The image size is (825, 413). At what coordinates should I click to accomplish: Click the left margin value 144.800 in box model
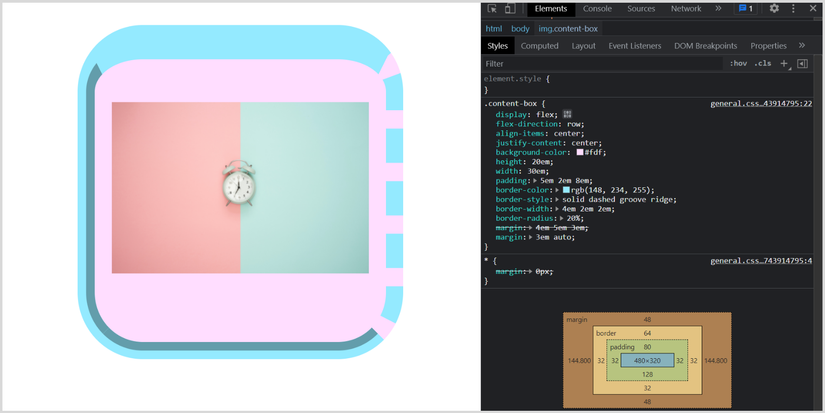[x=579, y=361]
